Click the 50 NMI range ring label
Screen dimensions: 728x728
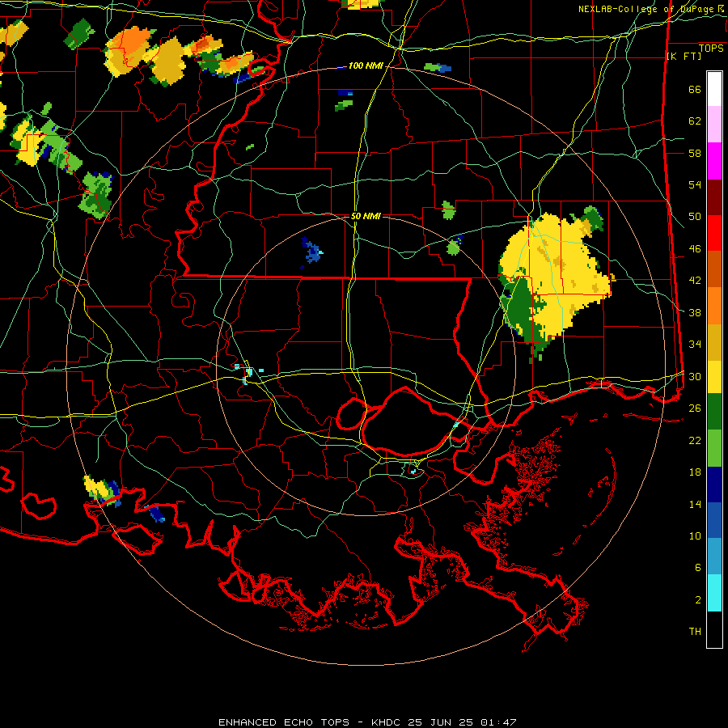pos(366,216)
